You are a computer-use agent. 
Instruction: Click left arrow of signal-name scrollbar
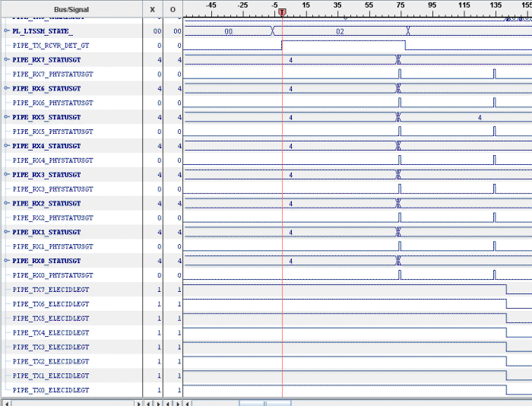[7, 402]
